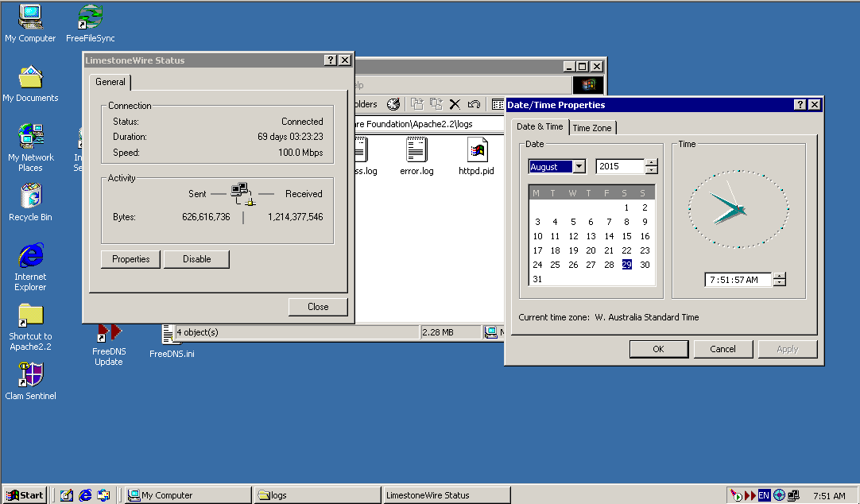Click the '2.28 MB' status bar text
The width and height of the screenshot is (860, 504).
[438, 332]
